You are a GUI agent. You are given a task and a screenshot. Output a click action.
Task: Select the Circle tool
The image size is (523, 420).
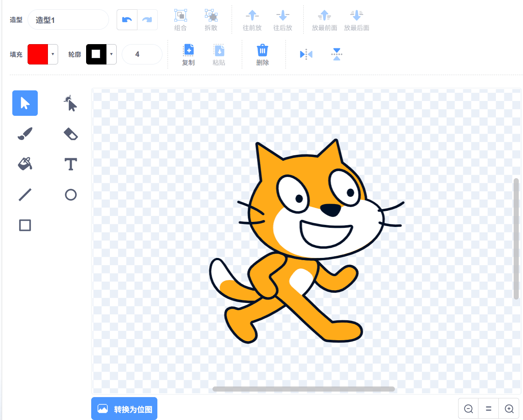pyautogui.click(x=71, y=195)
